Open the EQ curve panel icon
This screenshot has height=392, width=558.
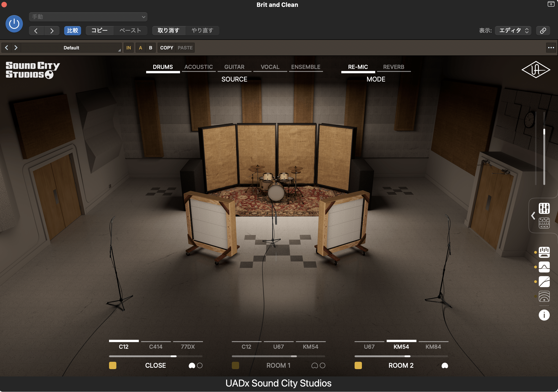tap(544, 267)
